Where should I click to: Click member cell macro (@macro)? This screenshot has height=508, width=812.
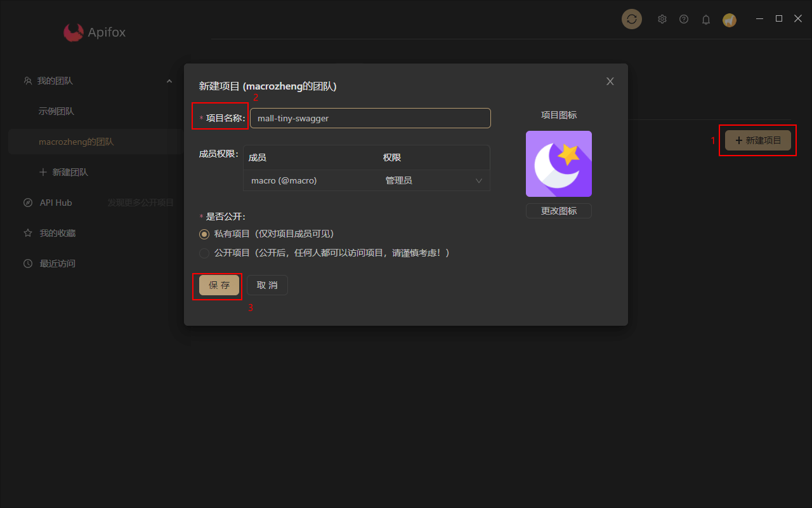click(x=284, y=180)
